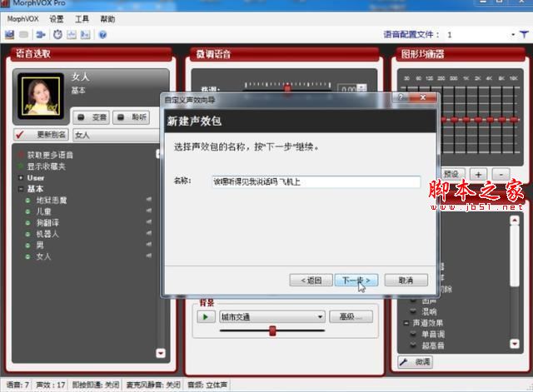Click the red bullet beside 获取更多语音

pos(21,155)
